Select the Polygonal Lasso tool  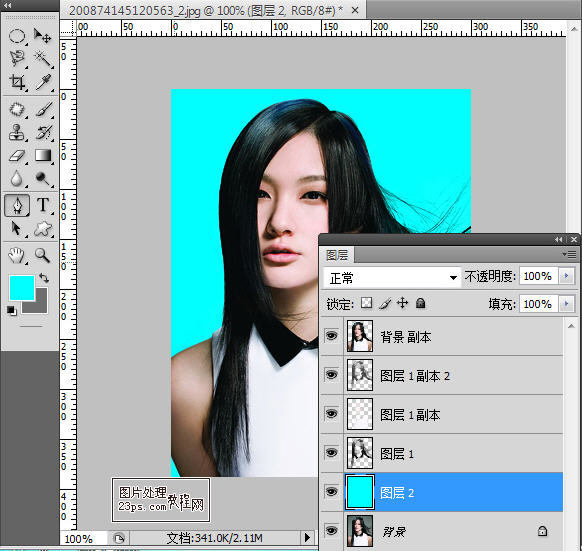click(17, 58)
